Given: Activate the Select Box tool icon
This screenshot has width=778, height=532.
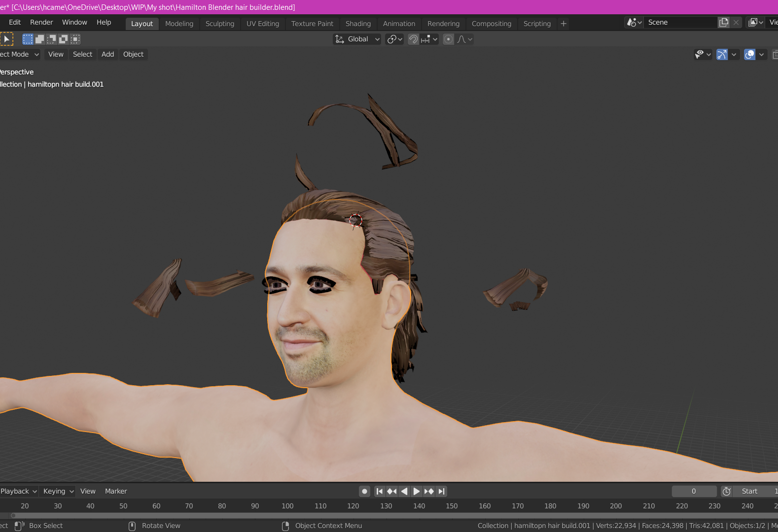Looking at the screenshot, I should 6,39.
